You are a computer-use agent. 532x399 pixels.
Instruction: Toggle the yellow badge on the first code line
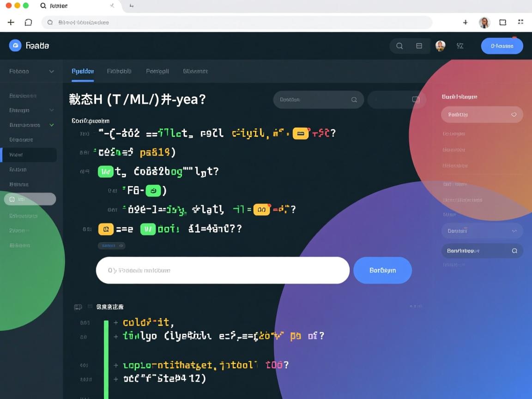click(x=301, y=133)
